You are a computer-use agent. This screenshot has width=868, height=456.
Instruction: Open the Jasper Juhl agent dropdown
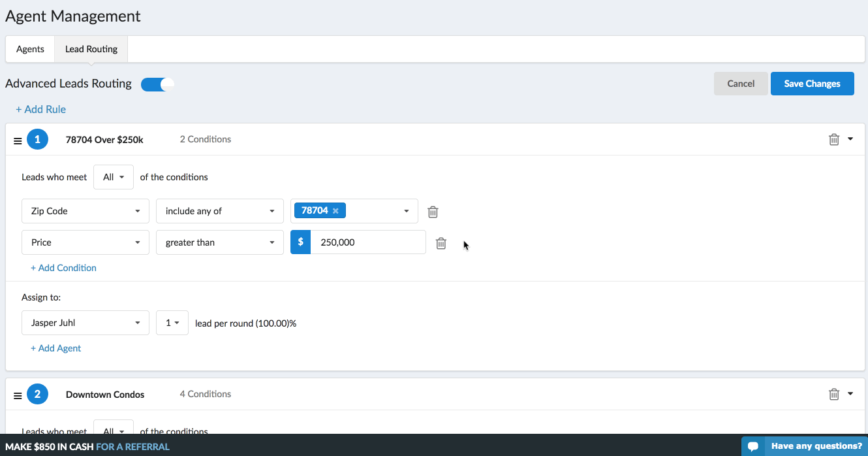click(85, 323)
